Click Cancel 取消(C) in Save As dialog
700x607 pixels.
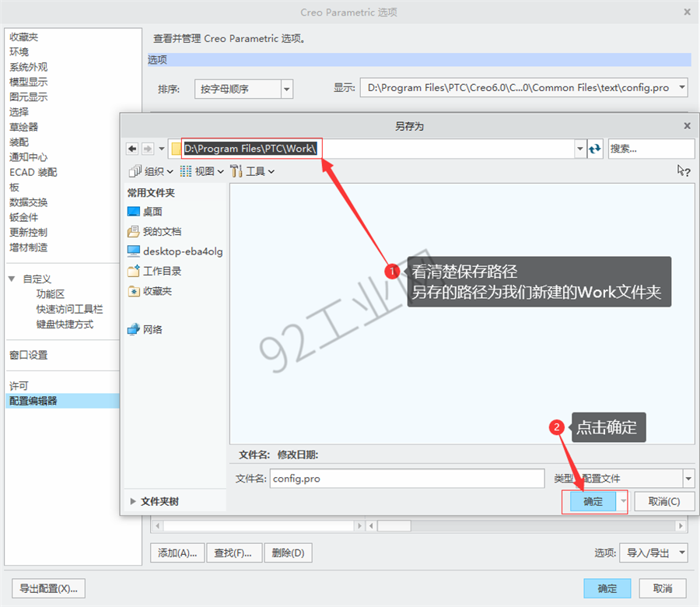[664, 502]
